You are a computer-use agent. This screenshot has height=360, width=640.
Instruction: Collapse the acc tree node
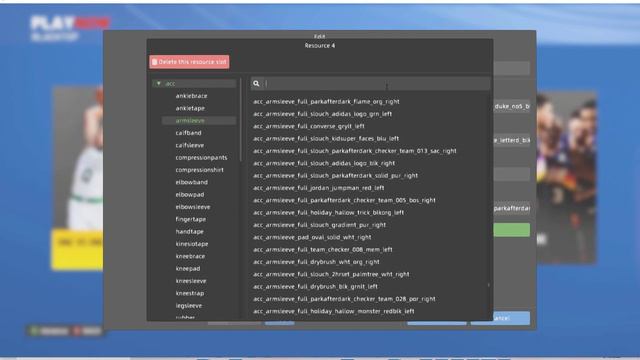tap(159, 83)
